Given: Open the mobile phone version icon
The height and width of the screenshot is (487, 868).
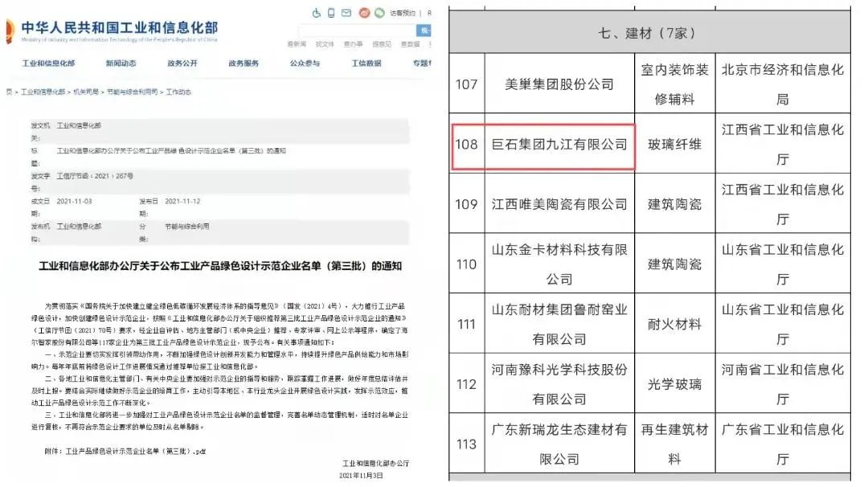Looking at the screenshot, I should pos(331,13).
